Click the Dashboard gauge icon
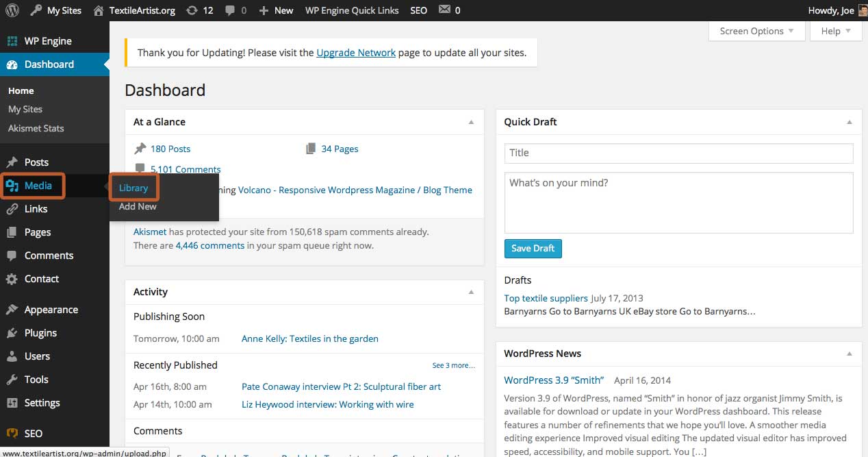The height and width of the screenshot is (457, 868). [12, 64]
